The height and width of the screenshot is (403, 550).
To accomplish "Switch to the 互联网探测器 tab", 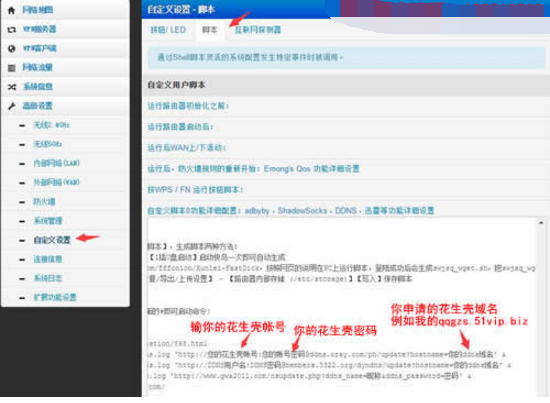I will pyautogui.click(x=258, y=30).
